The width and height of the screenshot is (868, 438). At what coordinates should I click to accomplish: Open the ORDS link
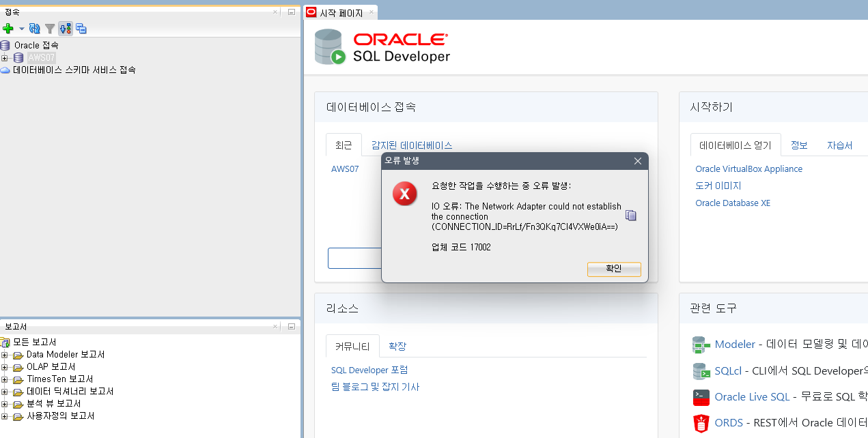[729, 422]
